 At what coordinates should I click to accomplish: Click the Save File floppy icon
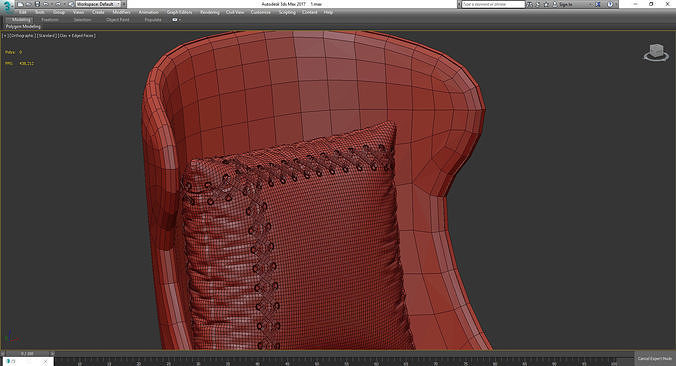tap(37, 4)
